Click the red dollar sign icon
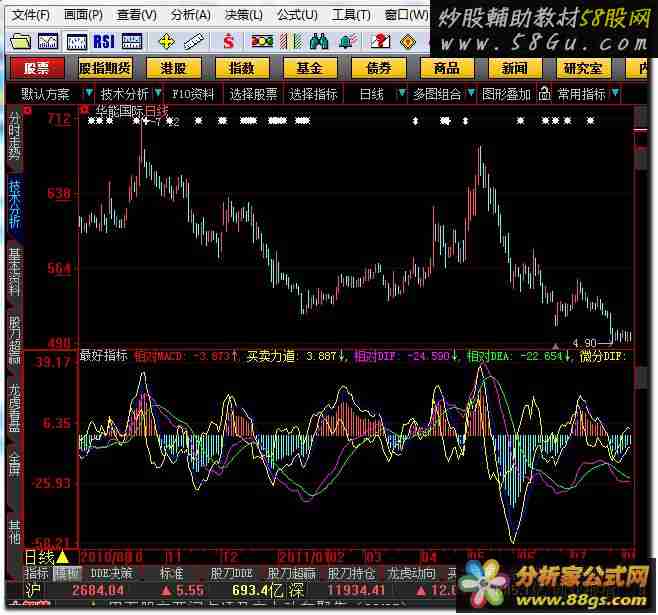 click(229, 41)
